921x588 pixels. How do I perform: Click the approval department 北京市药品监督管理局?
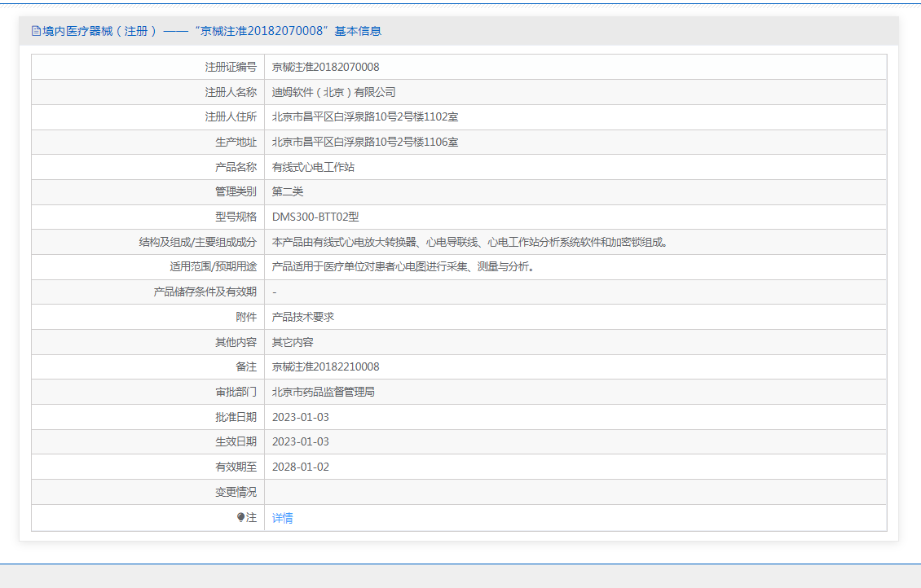coord(323,392)
